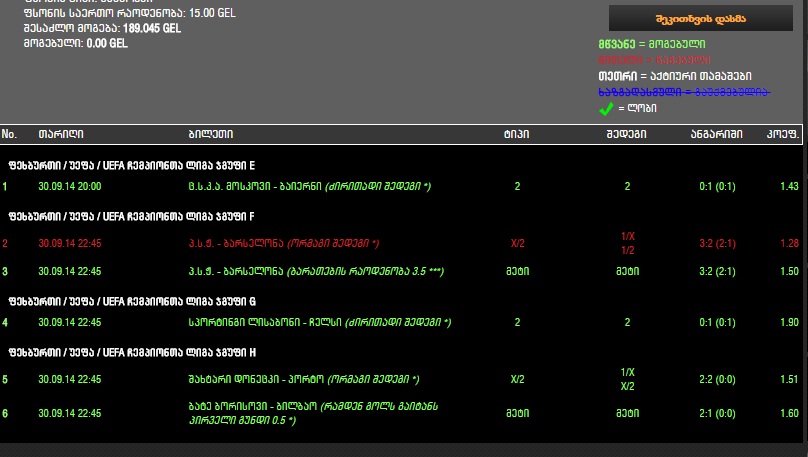This screenshot has height=457, width=808.
Task: Click the ჩემპიონთა ლიგა ჯგუფი H heading
Action: 132,352
